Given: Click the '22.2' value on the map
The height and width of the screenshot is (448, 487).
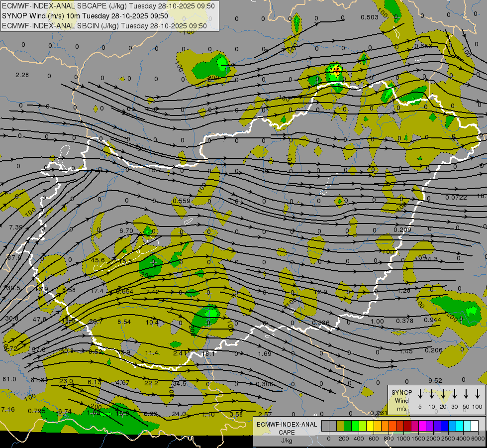Looking at the screenshot, I should pos(151,383).
